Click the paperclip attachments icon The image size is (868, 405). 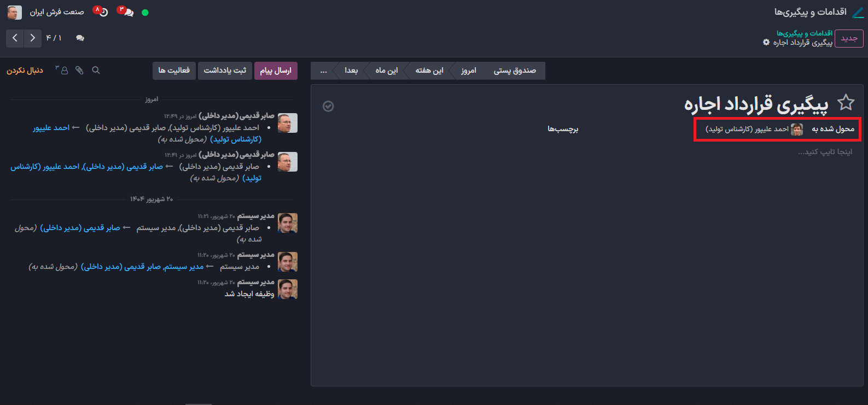coord(79,71)
